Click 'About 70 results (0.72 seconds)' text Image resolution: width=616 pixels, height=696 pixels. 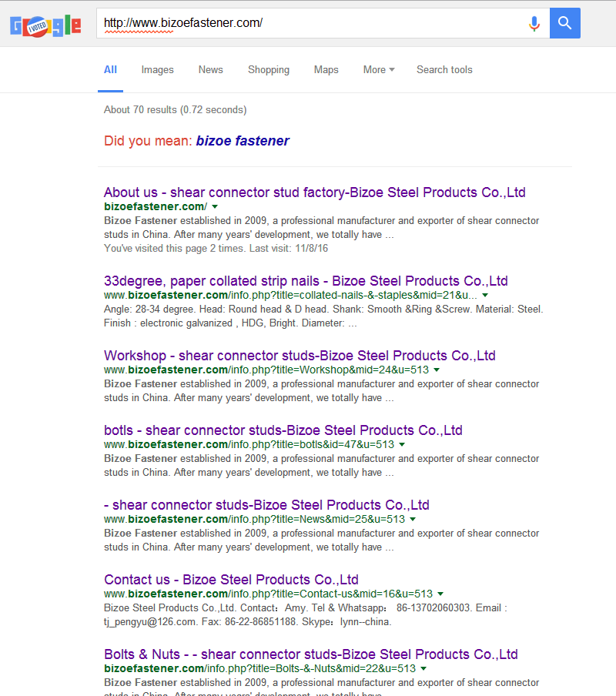[x=176, y=109]
